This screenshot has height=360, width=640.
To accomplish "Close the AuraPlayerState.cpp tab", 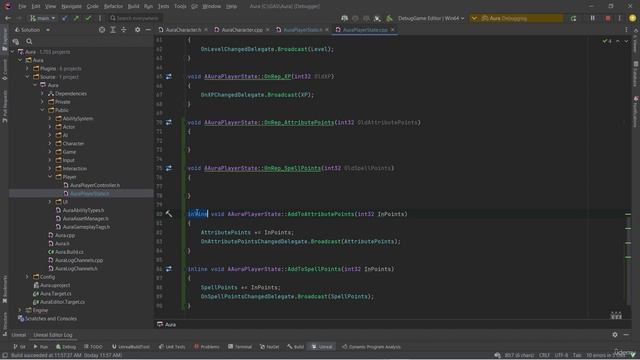I will (x=393, y=30).
